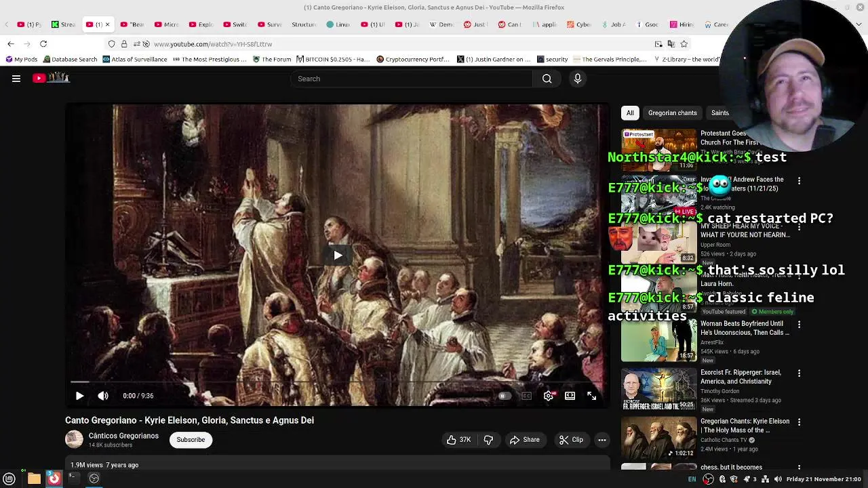Image resolution: width=868 pixels, height=488 pixels.
Task: Open Gregorian Chants Kyrie Eleison thumbnail
Action: coord(658,439)
